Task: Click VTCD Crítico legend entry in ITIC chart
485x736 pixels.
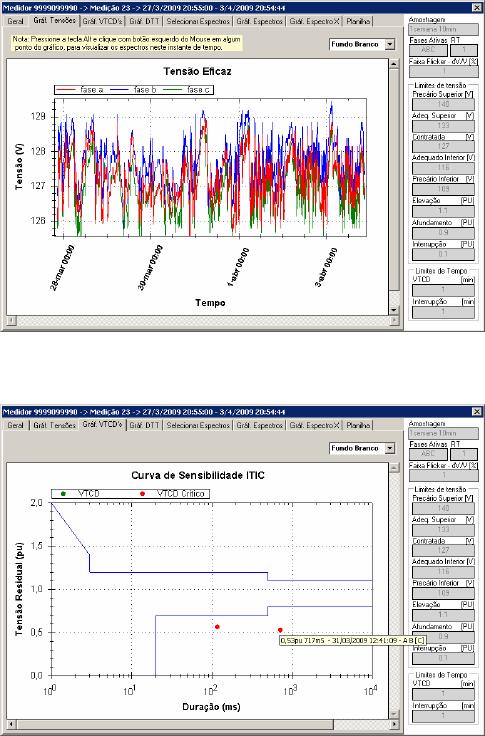Action: click(x=173, y=494)
